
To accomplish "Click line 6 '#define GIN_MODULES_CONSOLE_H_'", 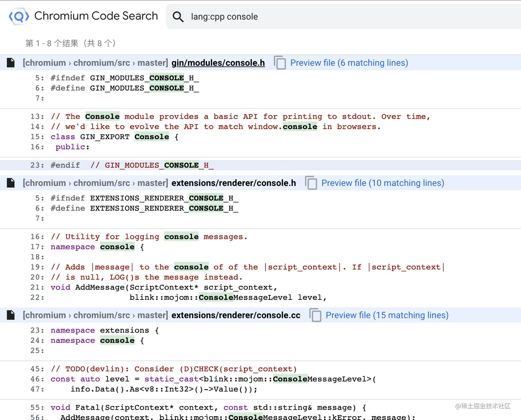I will pyautogui.click(x=124, y=88).
